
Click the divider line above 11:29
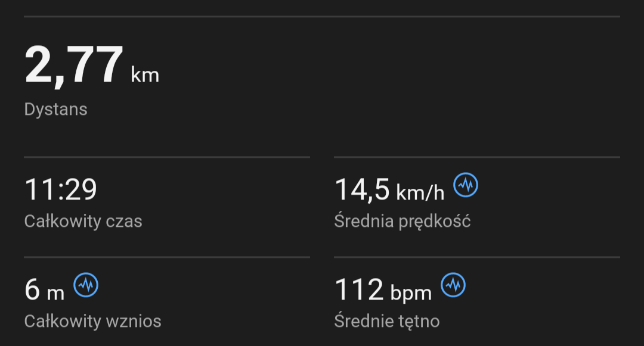(167, 157)
